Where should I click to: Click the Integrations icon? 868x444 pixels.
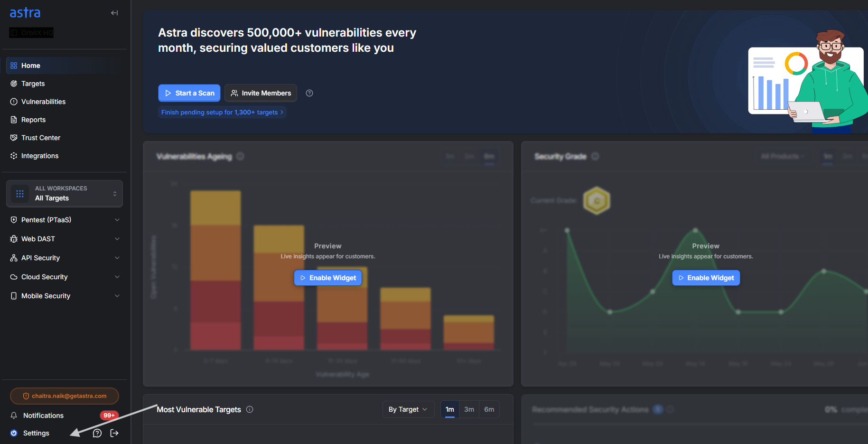[x=14, y=156]
